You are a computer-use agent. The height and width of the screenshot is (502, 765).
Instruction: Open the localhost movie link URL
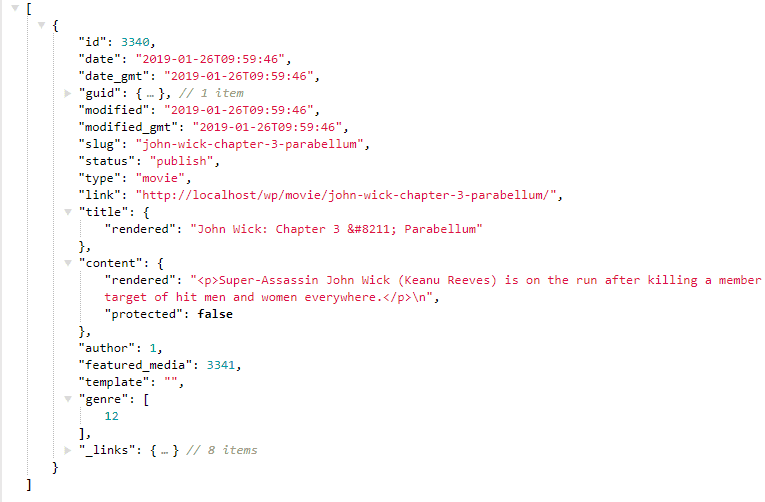[x=346, y=195]
